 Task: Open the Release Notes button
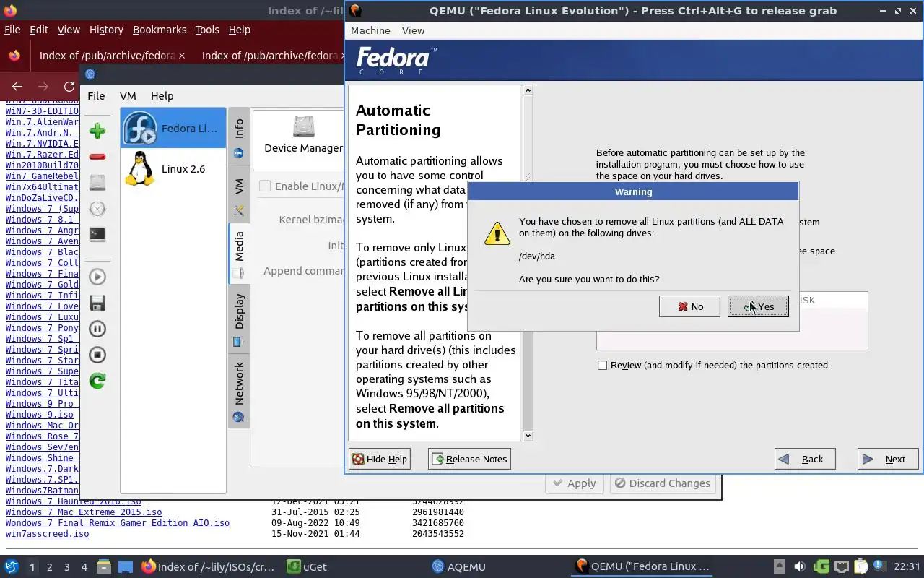coord(469,459)
